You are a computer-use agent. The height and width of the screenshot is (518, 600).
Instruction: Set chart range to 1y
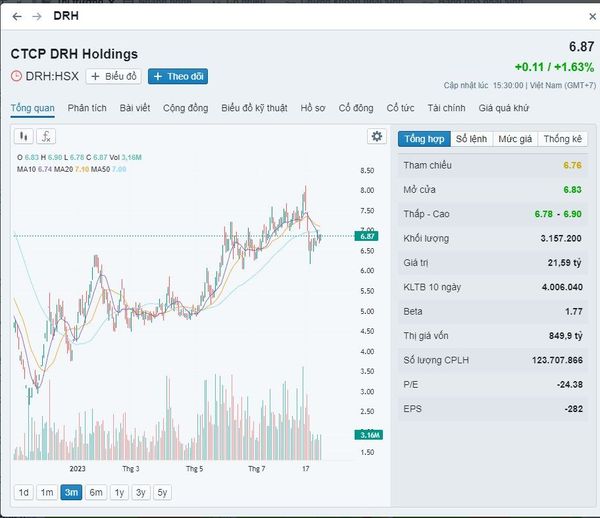119,492
